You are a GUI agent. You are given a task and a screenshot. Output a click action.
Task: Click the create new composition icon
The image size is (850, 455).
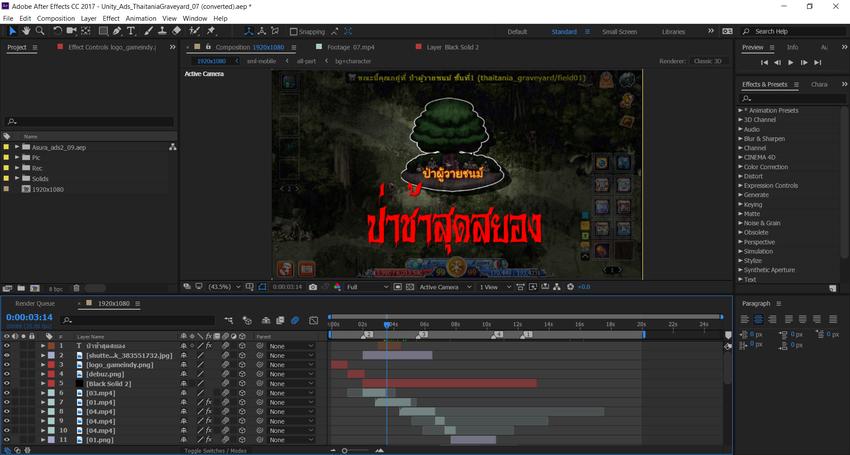point(35,289)
